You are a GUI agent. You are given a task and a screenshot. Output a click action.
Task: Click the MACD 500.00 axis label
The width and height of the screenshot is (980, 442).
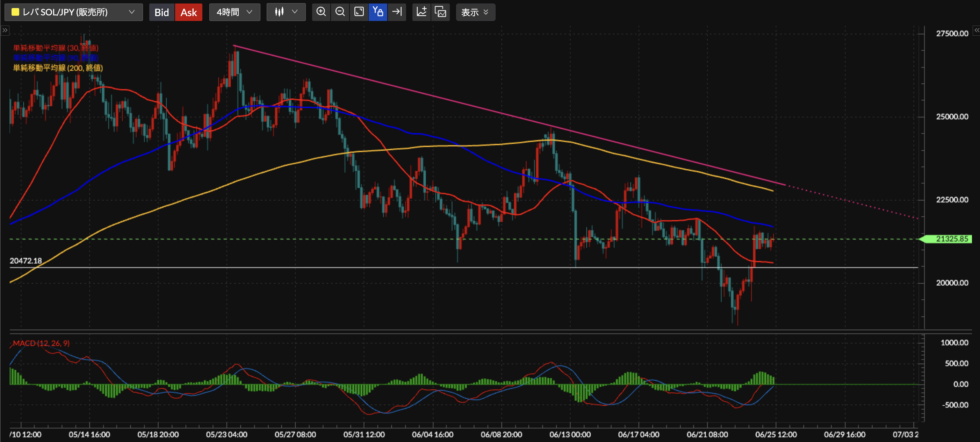pos(957,363)
